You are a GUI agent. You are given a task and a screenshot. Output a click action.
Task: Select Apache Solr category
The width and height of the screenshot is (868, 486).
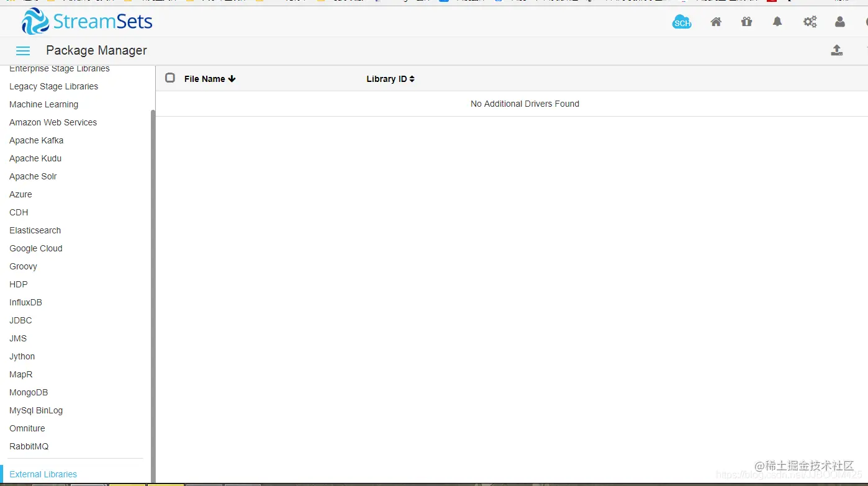33,176
